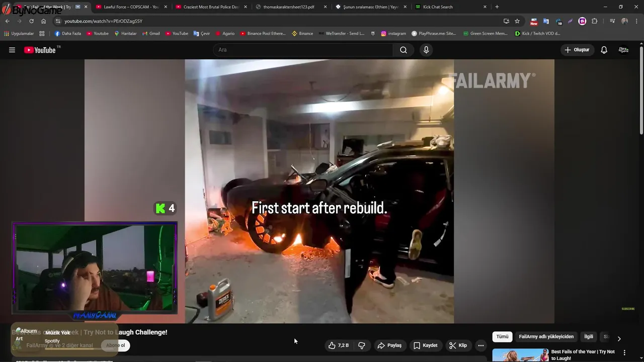Viewport: 644px width, 362px height.
Task: Like the video (7,2 B)
Action: [338, 345]
